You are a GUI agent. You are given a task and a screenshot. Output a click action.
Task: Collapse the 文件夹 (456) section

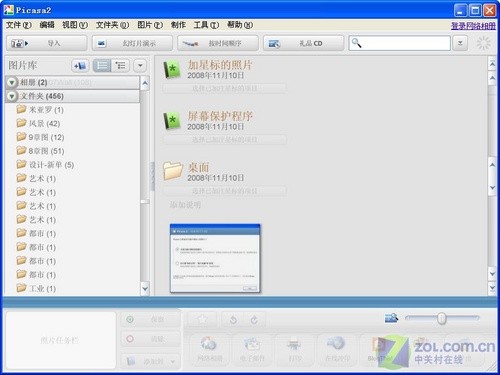(x=12, y=96)
